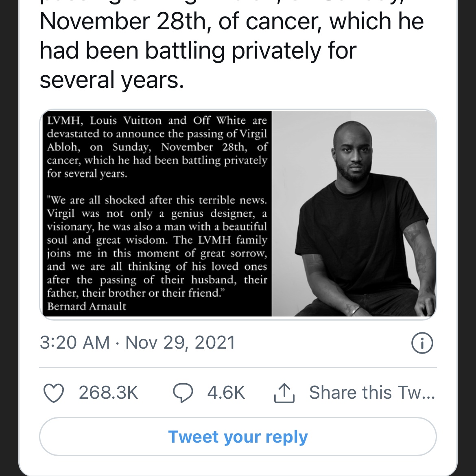Click the 'several years.' tweet text line
Screen dimensions: 476x476
[x=112, y=80]
